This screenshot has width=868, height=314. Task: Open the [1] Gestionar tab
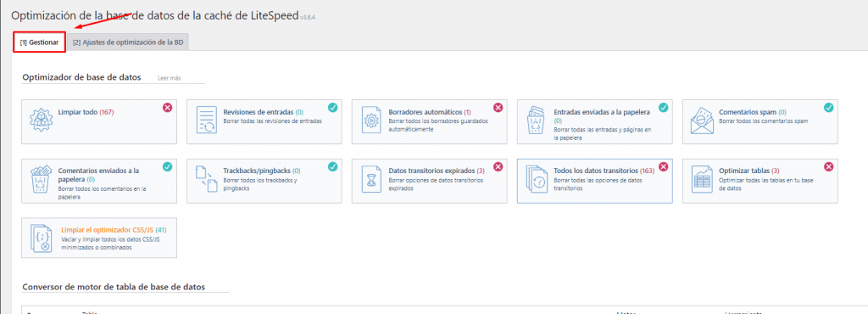tap(39, 42)
